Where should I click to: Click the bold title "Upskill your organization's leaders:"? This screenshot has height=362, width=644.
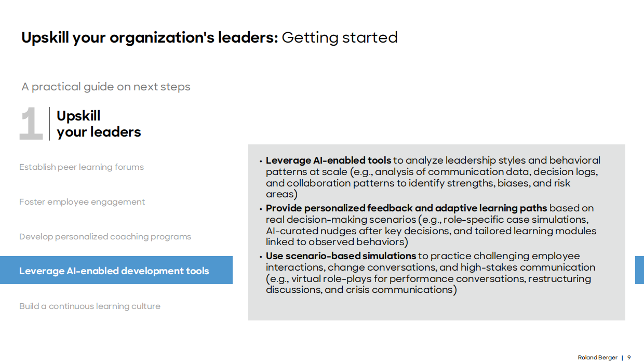pyautogui.click(x=150, y=38)
